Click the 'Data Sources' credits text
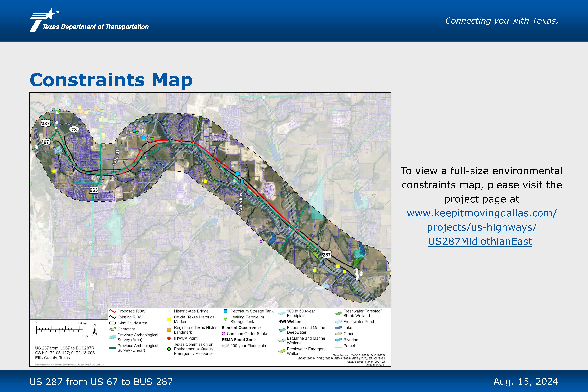 pos(342,358)
